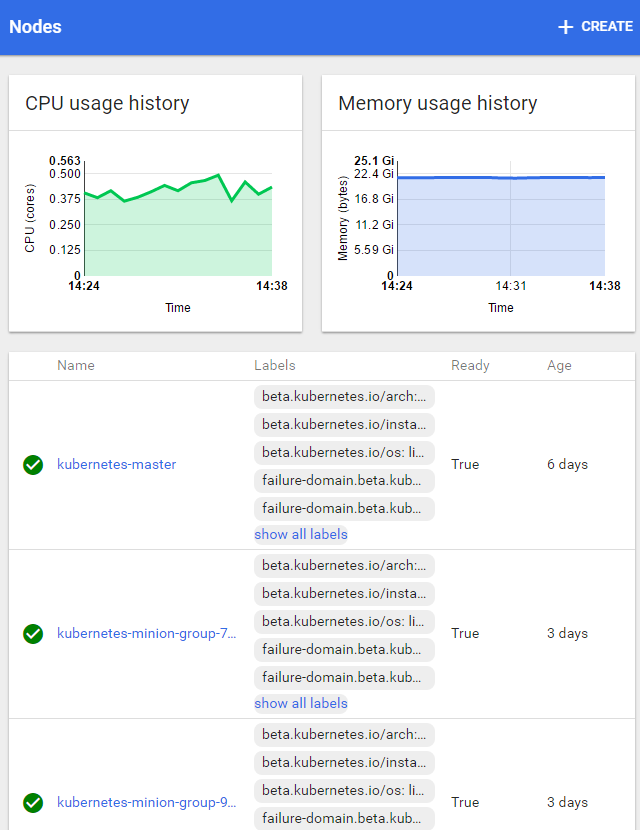The height and width of the screenshot is (830, 640).
Task: Click the Age column header
Action: [x=559, y=365]
